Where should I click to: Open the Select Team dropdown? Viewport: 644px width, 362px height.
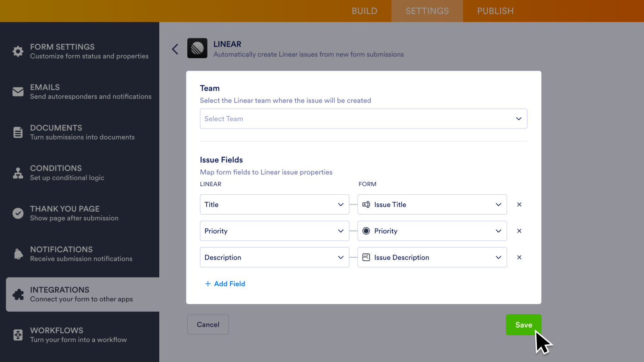[x=363, y=119]
